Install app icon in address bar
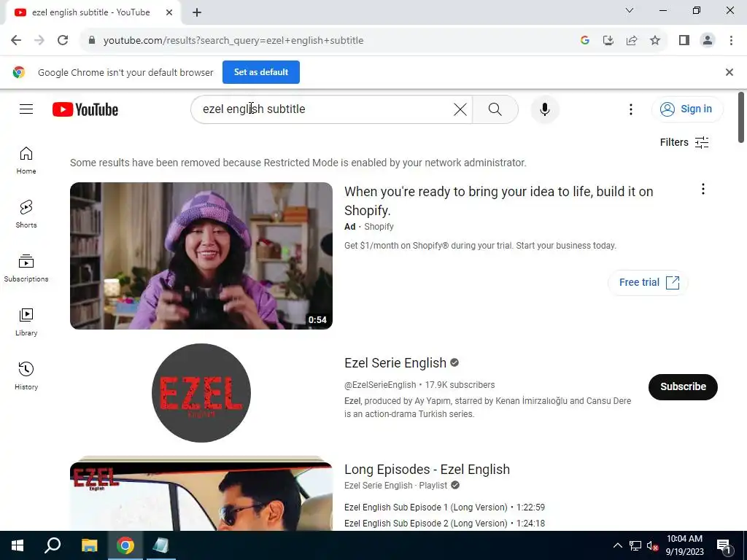 tap(608, 41)
